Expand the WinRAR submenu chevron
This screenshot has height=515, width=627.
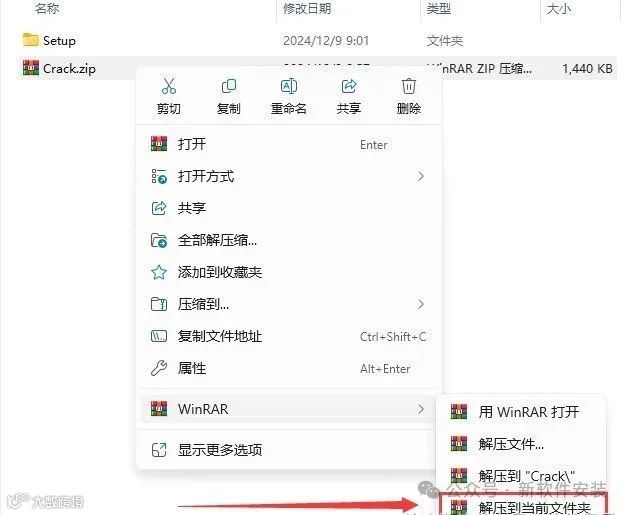tap(421, 409)
